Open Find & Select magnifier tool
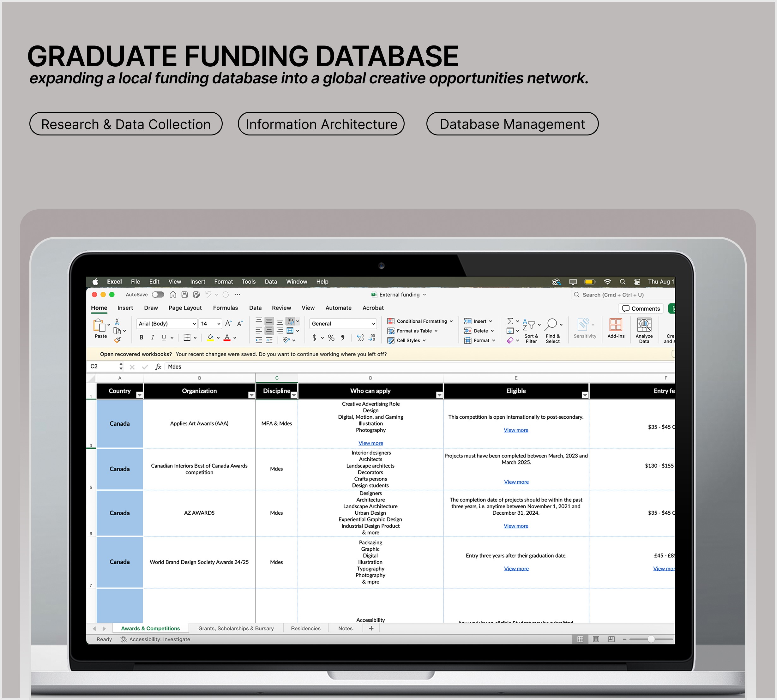This screenshot has height=700, width=777. tap(551, 325)
